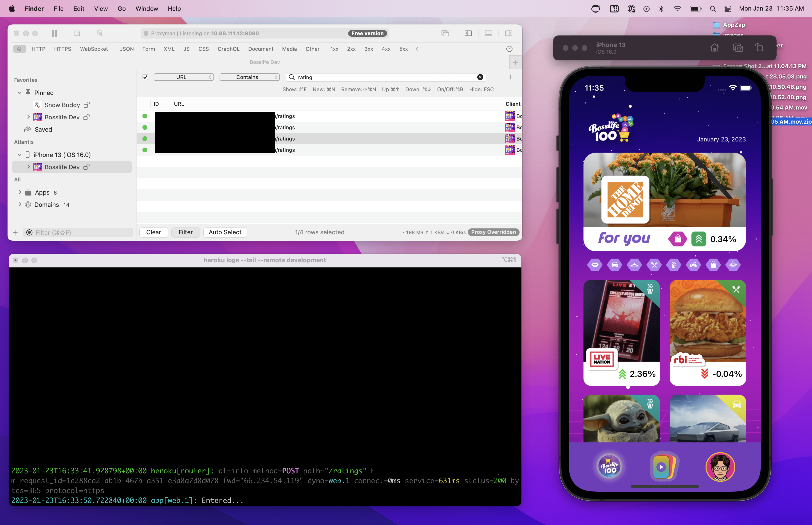Click the Auto Select button
This screenshot has height=525, width=812.
point(225,232)
